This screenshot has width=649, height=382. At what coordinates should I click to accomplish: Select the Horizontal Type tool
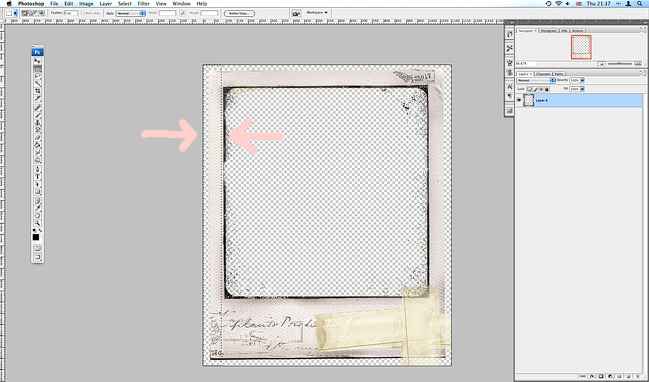pyautogui.click(x=37, y=177)
